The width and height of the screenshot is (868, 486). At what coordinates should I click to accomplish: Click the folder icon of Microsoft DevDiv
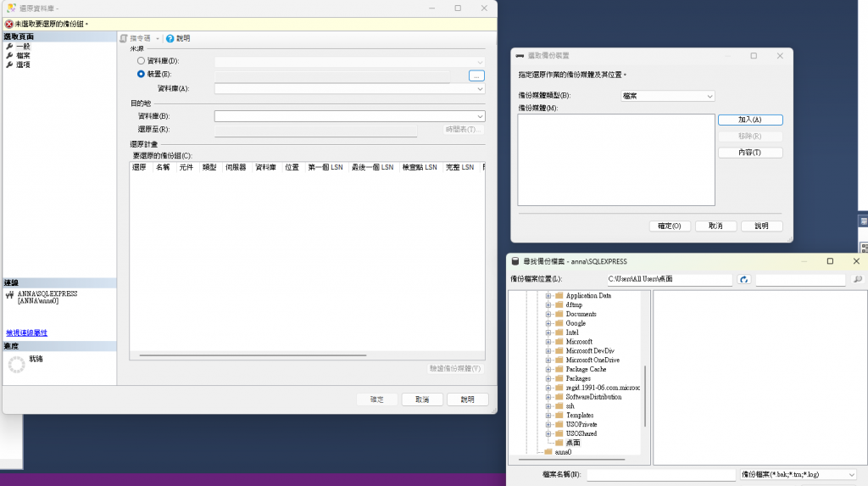point(559,351)
